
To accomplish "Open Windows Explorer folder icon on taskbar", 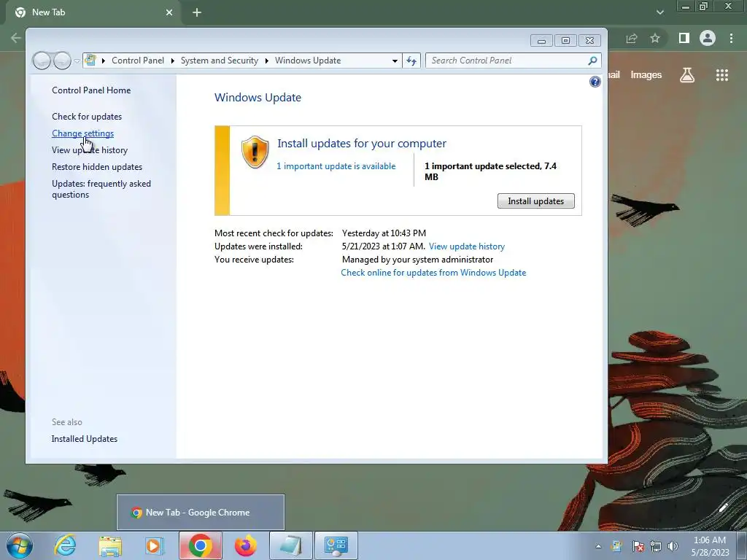I will tap(110, 545).
